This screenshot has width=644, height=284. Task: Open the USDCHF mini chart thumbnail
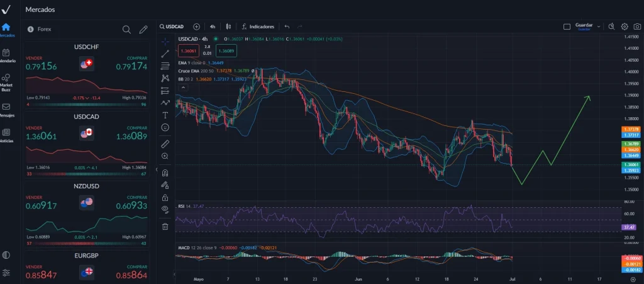click(x=87, y=84)
